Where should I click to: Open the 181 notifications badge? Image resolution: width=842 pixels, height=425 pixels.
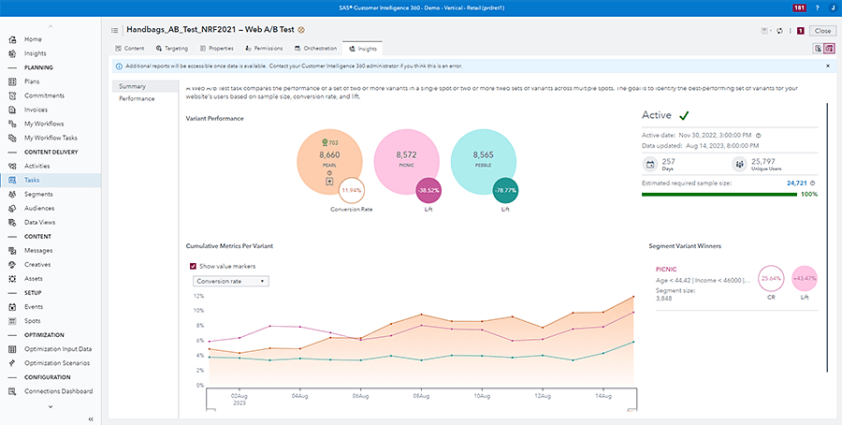point(799,8)
